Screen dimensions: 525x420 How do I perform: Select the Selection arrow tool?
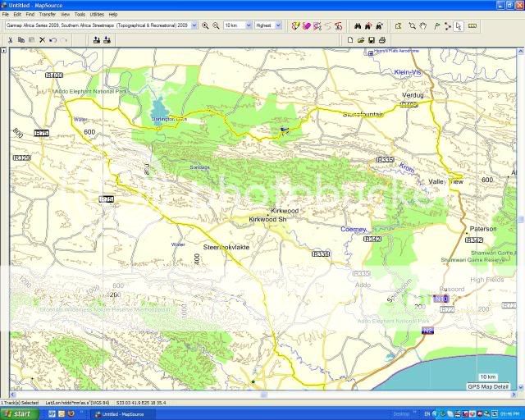459,25
